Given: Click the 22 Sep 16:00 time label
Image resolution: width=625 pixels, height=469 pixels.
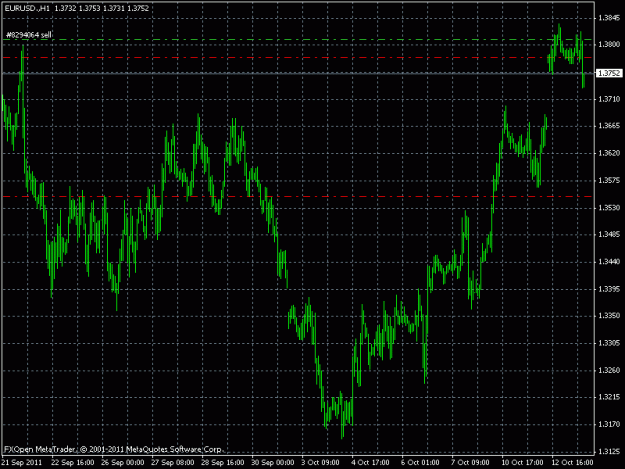Looking at the screenshot, I should (x=73, y=463).
